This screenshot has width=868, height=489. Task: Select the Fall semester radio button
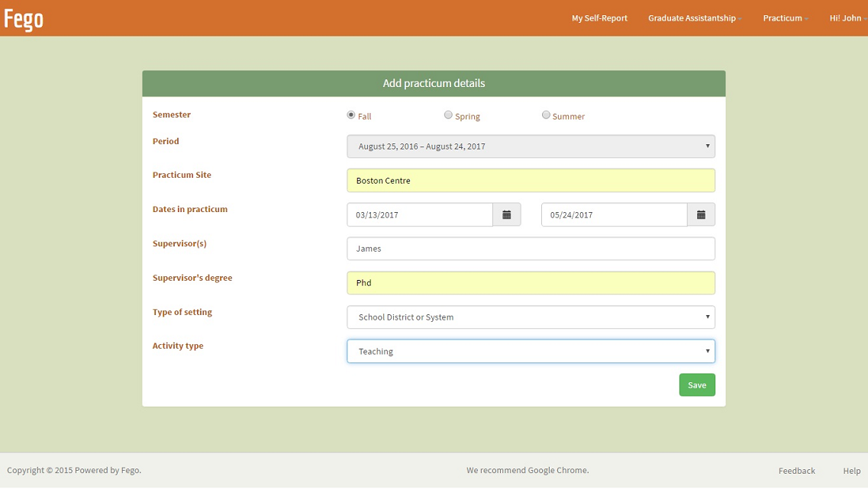pos(351,115)
